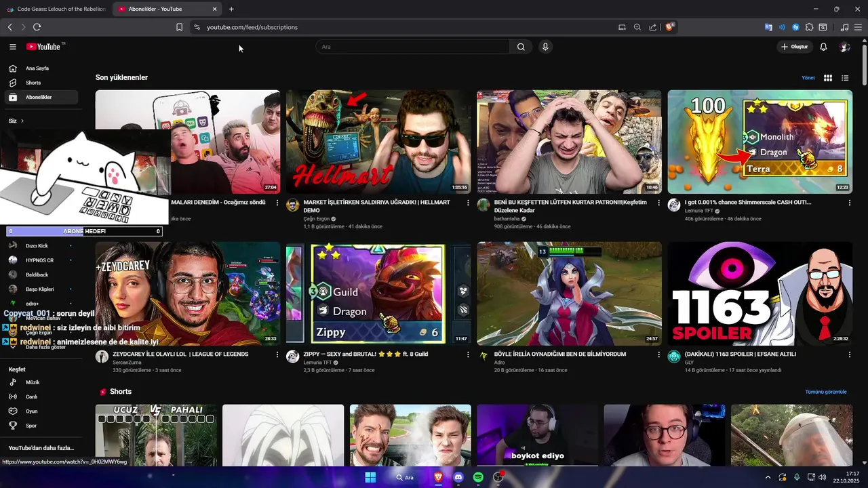Play the 1163 SPOILER video thumbnail
This screenshot has width=868, height=488.
(x=760, y=293)
